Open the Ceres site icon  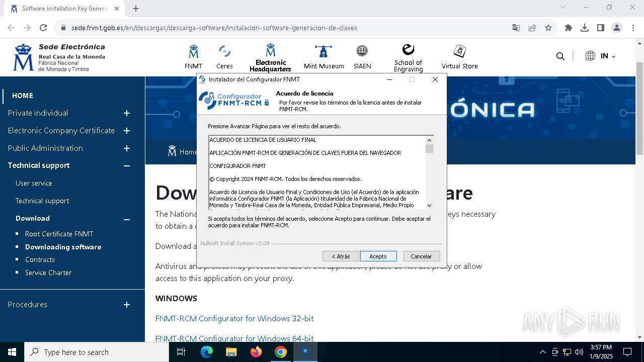point(224,51)
